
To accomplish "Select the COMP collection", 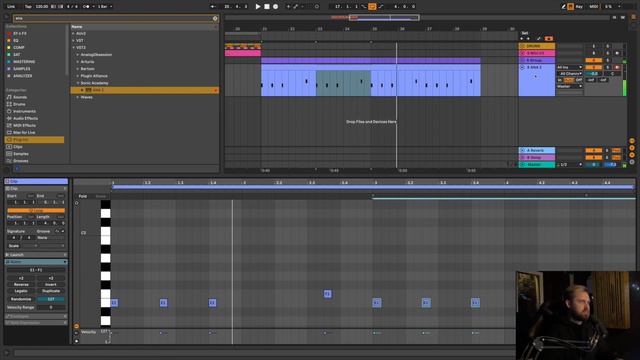I will (x=19, y=47).
